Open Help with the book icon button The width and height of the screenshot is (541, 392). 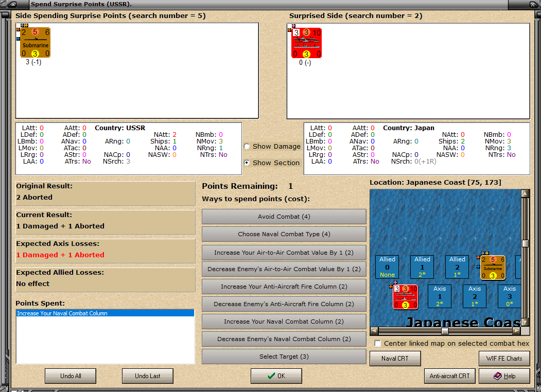pos(504,376)
